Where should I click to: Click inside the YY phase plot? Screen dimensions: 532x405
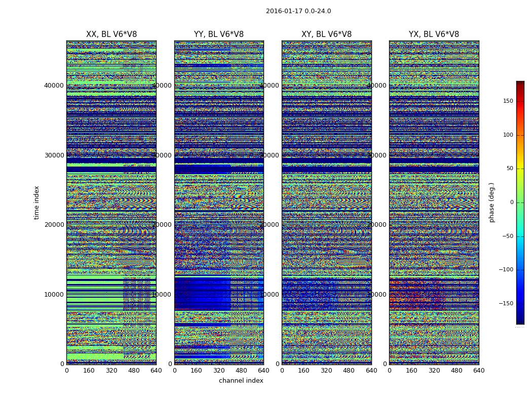219,202
